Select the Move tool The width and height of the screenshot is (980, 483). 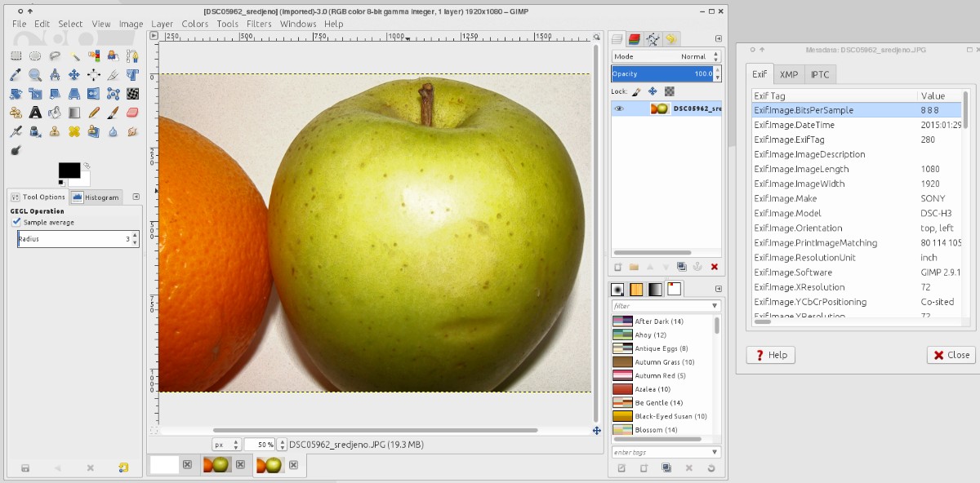pyautogui.click(x=74, y=74)
